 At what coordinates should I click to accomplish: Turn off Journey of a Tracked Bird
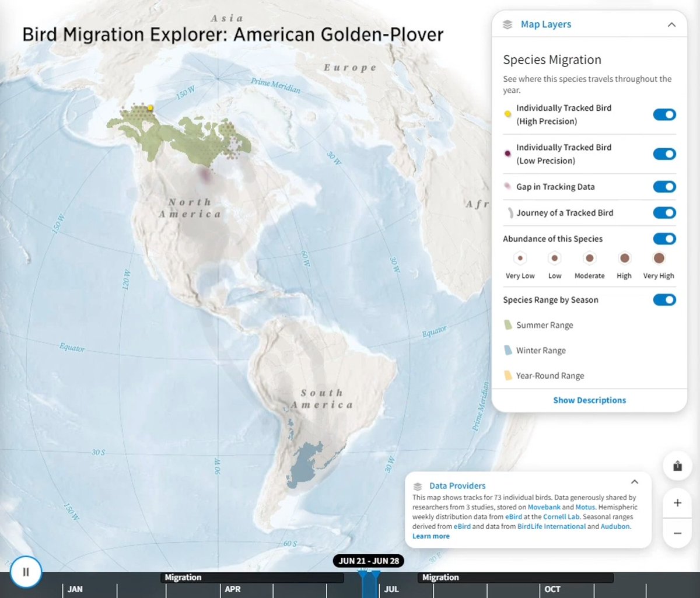(664, 213)
